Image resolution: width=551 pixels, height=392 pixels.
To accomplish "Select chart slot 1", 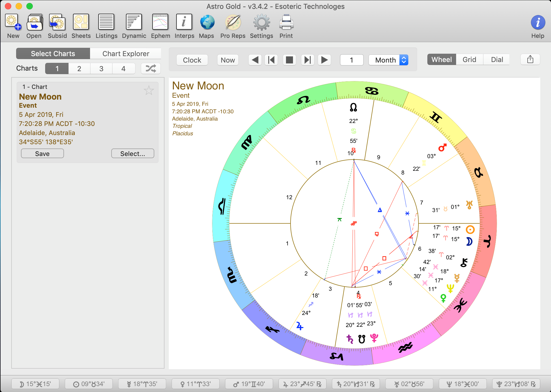I will (x=57, y=68).
